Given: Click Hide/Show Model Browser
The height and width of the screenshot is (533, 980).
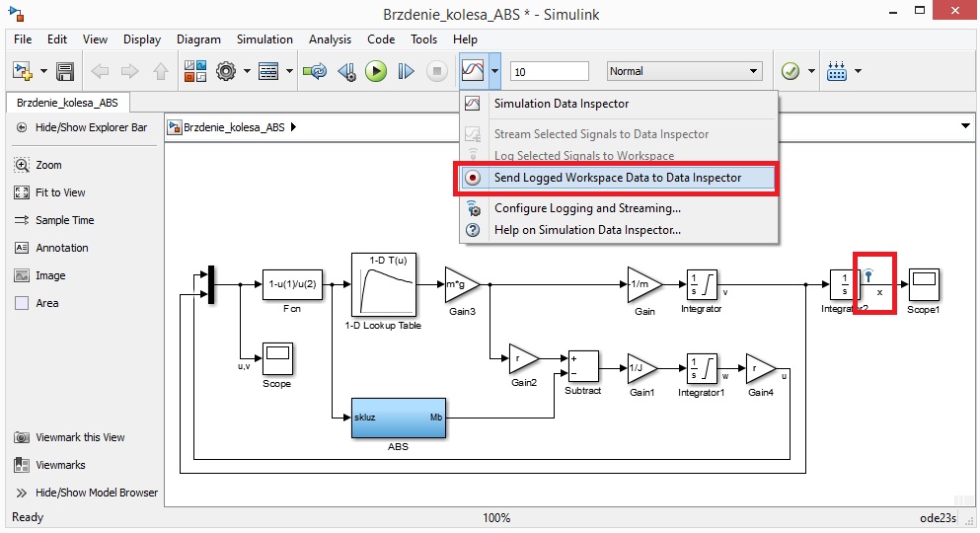Looking at the screenshot, I should (87, 493).
